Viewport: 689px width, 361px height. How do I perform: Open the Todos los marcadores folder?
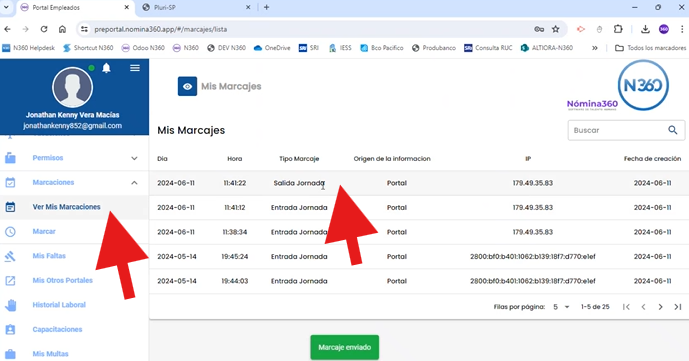point(650,48)
